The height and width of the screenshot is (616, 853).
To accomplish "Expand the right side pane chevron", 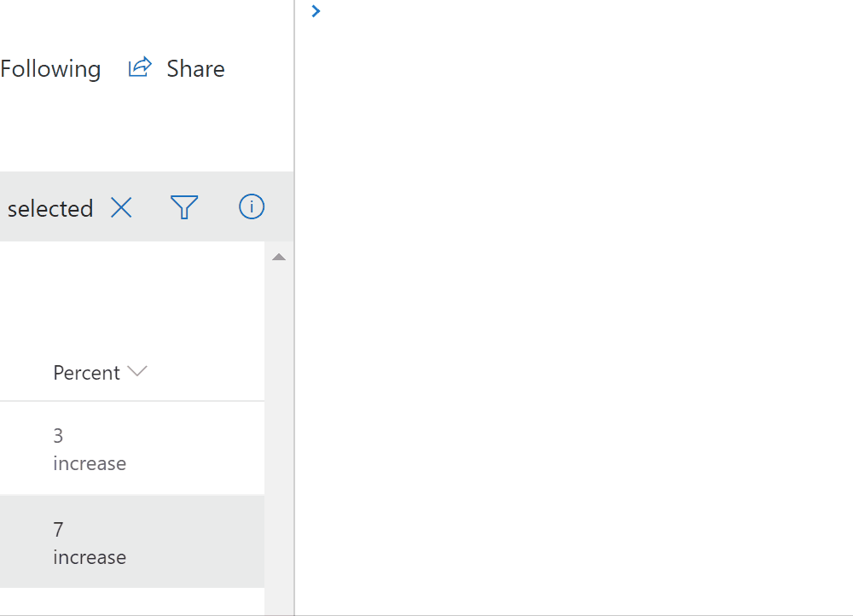I will coord(315,11).
